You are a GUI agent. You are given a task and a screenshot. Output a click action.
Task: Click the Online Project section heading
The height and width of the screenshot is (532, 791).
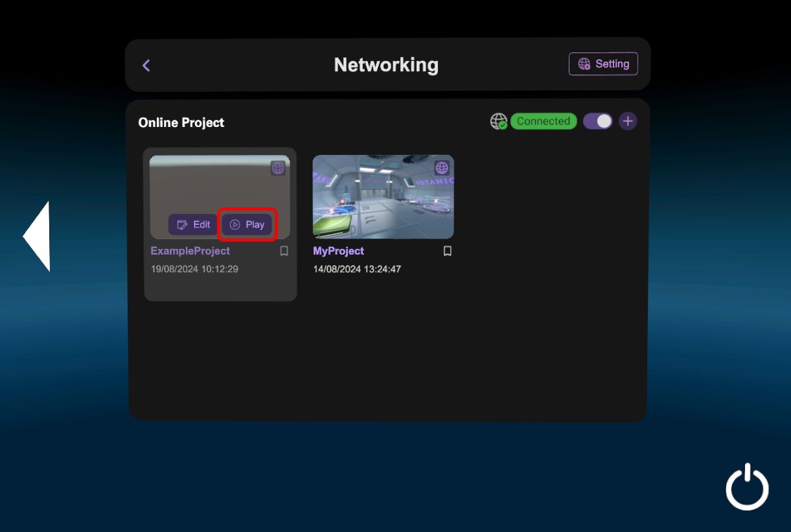[x=181, y=122]
